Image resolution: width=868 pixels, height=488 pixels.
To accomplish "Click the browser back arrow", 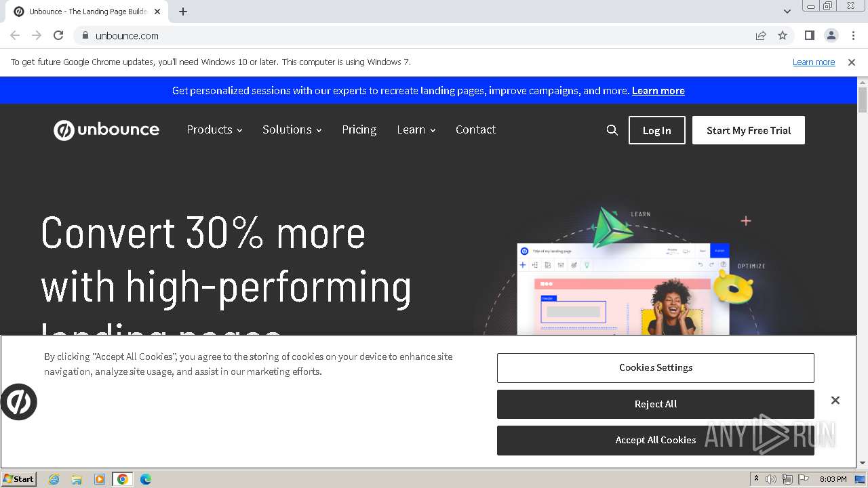I will 15,36.
